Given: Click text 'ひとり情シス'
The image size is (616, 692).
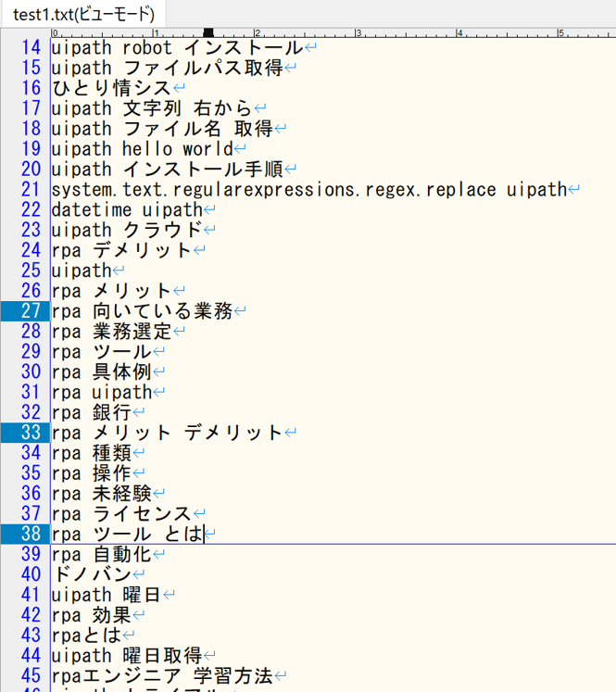Looking at the screenshot, I should [112, 88].
